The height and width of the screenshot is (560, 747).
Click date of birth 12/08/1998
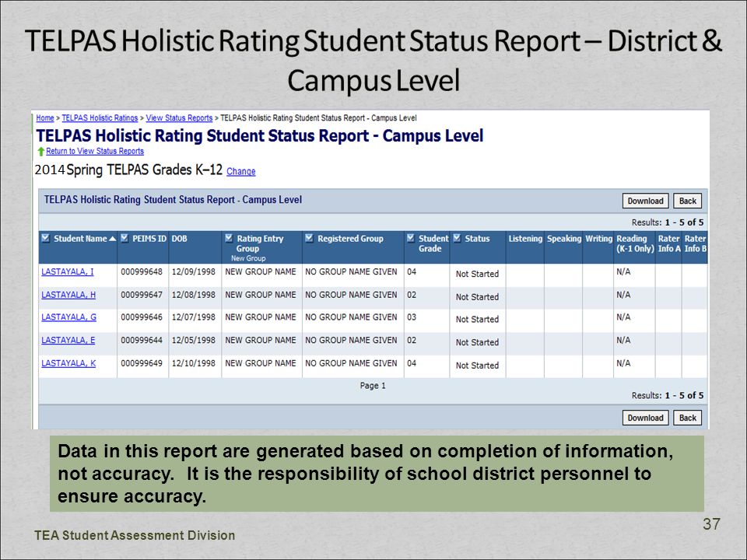pyautogui.click(x=194, y=295)
